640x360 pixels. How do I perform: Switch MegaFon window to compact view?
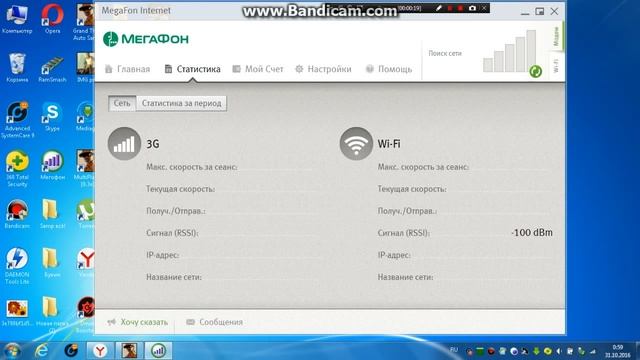pos(540,11)
